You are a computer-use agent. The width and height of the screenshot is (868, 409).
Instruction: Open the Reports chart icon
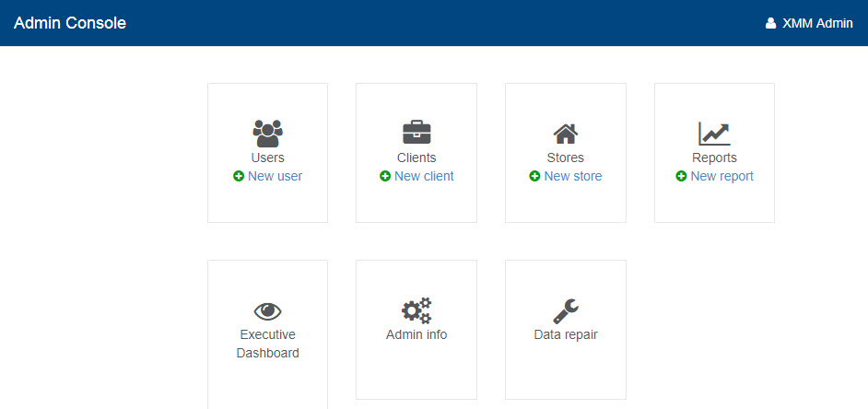(x=714, y=134)
